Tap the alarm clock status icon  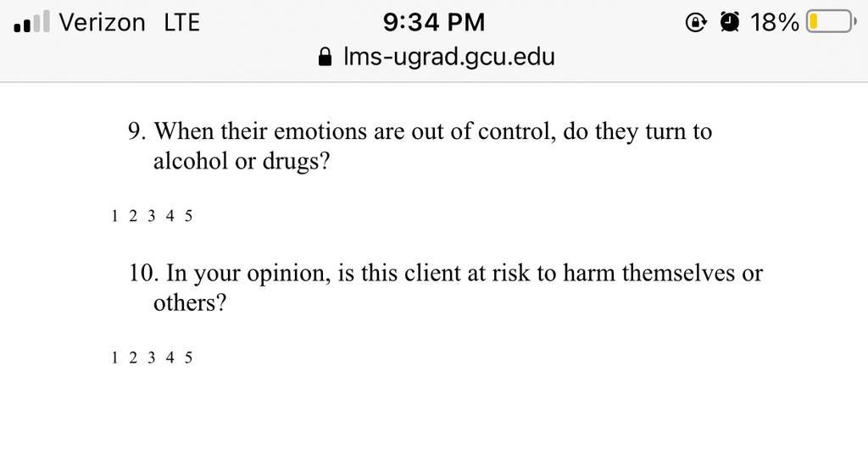click(x=730, y=22)
